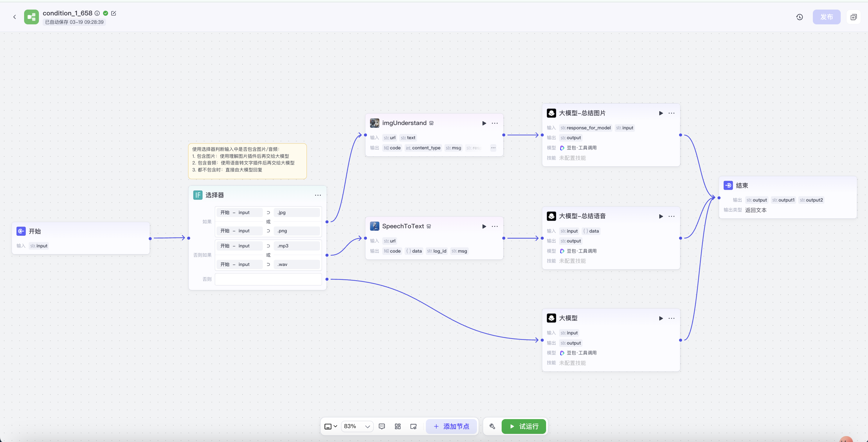Click the edit pencil next to condition_1_658
This screenshot has width=868, height=442.
(114, 13)
